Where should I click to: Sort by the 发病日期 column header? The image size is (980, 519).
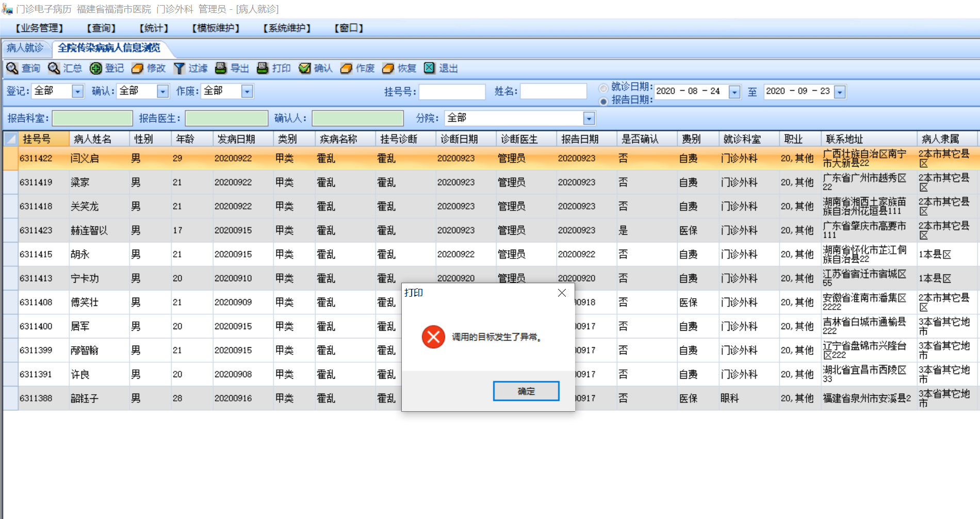pyautogui.click(x=243, y=139)
